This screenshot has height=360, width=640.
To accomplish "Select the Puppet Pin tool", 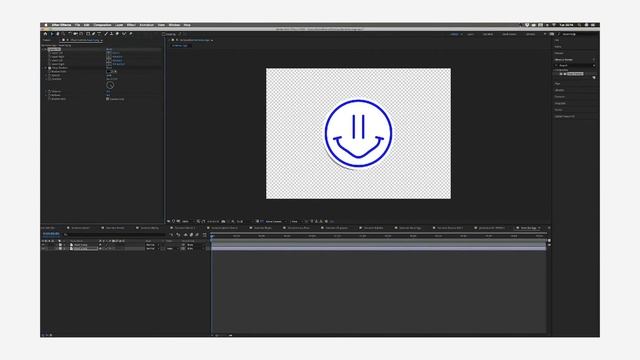I will (131, 34).
